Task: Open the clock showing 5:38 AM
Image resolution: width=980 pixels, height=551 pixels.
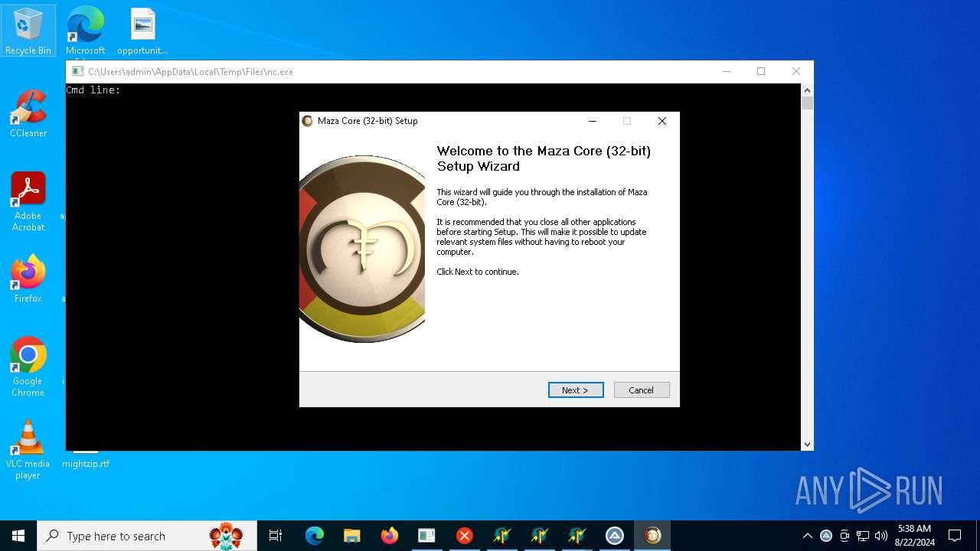Action: [x=914, y=536]
